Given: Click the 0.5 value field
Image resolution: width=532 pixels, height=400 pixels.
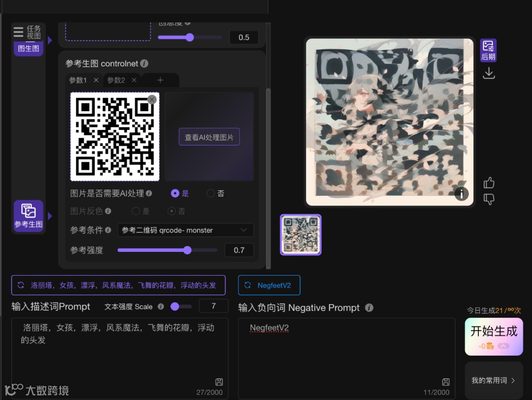Looking at the screenshot, I should [244, 37].
